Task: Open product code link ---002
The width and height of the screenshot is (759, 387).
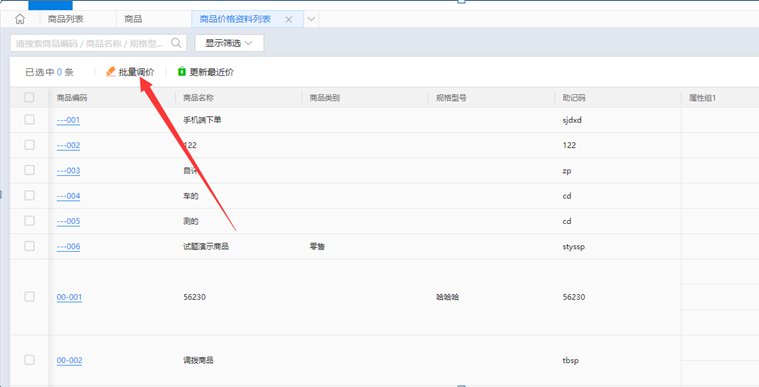Action: tap(68, 145)
